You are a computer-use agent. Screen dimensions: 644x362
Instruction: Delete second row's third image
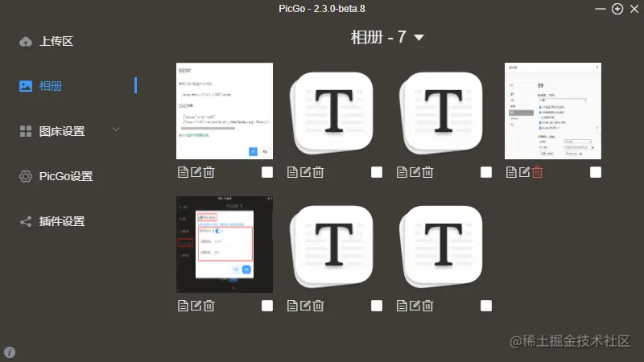(428, 306)
